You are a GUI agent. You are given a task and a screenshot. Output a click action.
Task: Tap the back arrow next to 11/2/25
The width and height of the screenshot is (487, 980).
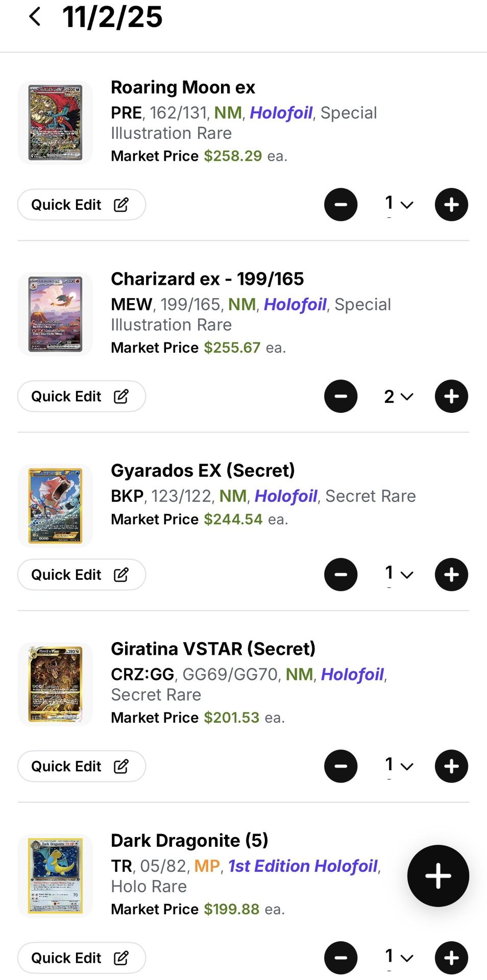(35, 16)
